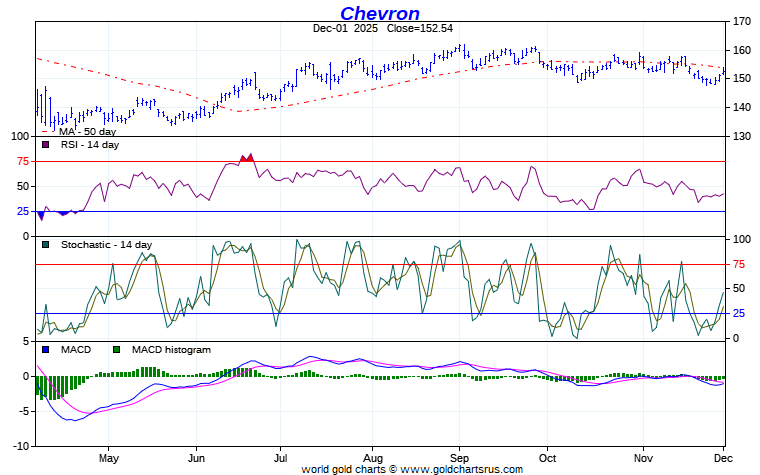This screenshot has height=475, width=760.
Task: Click the blue RSI oversold marker
Action: (x=41, y=214)
